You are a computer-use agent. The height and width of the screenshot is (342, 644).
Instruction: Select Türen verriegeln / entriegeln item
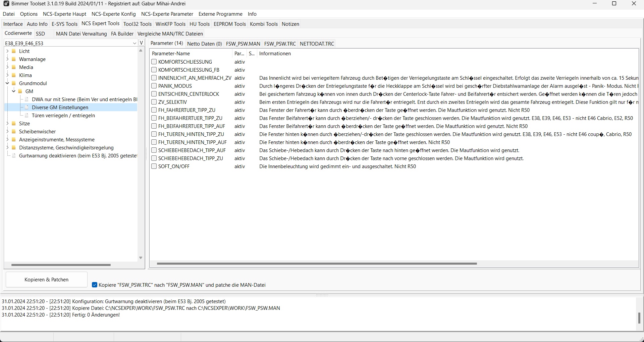pyautogui.click(x=63, y=116)
